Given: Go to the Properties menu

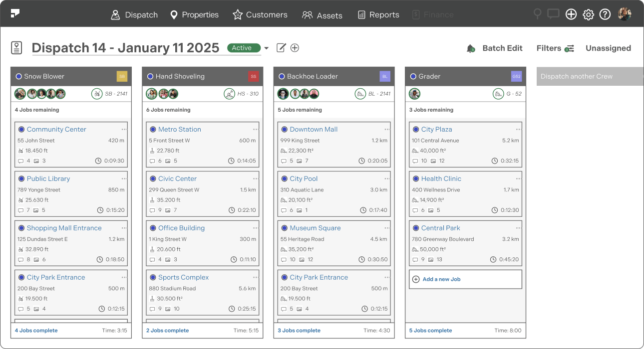Looking at the screenshot, I should (194, 14).
